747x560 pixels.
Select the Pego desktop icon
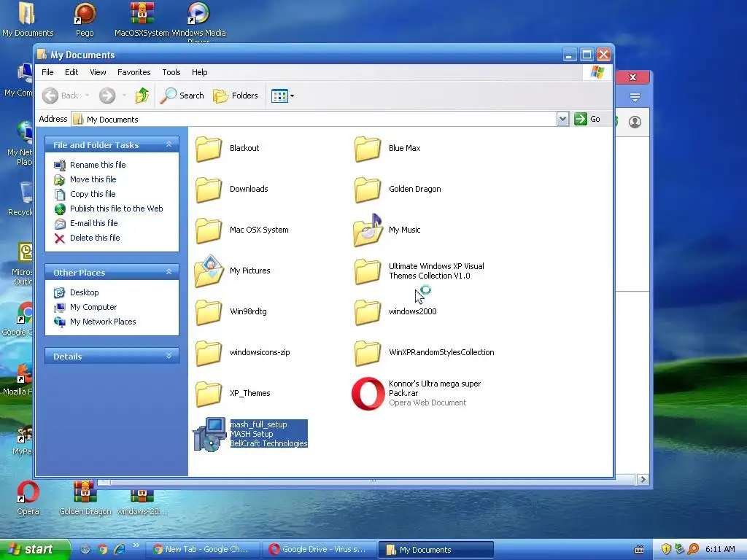pos(85,20)
